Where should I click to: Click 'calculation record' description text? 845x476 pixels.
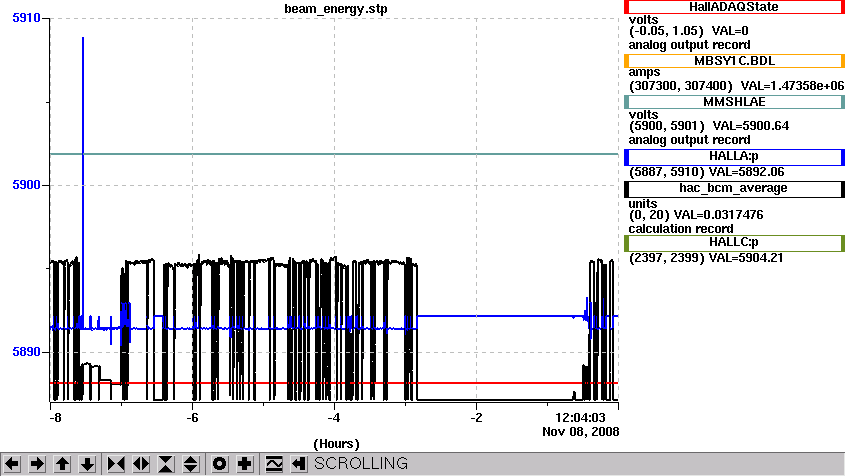681,229
